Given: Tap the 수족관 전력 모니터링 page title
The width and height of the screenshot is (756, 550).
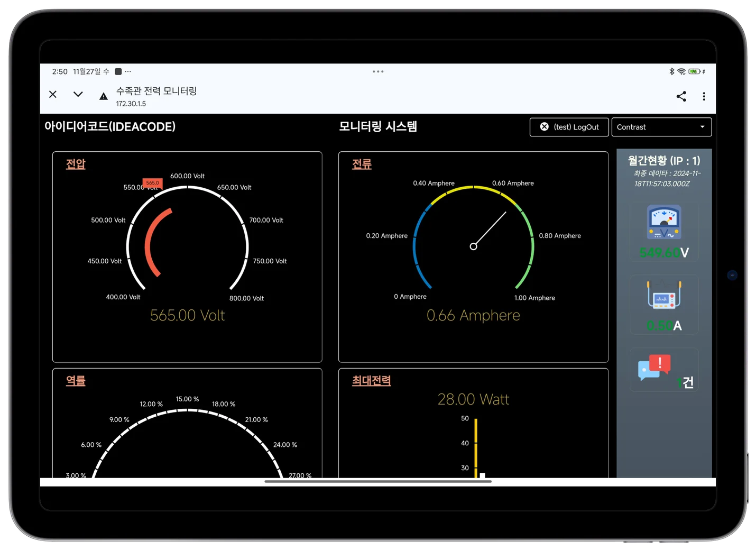Looking at the screenshot, I should click(x=156, y=91).
